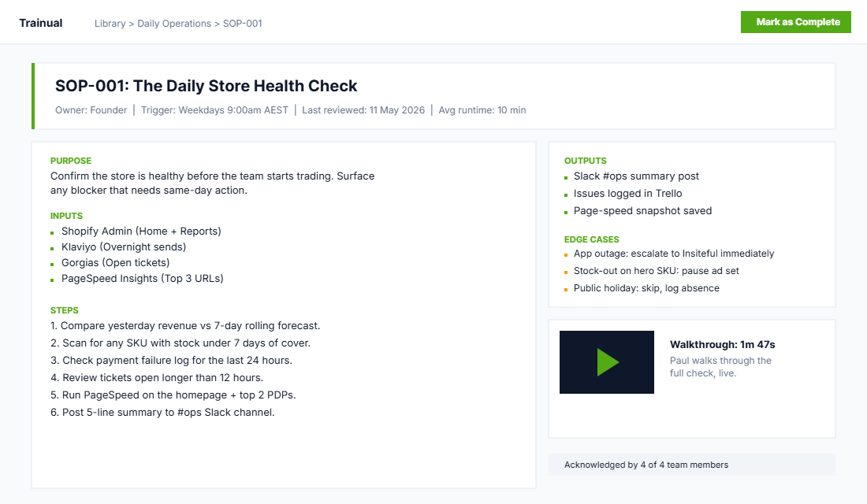Click step 4 Review tickets open longer
Viewport: 867px width, 504px height.
click(157, 378)
